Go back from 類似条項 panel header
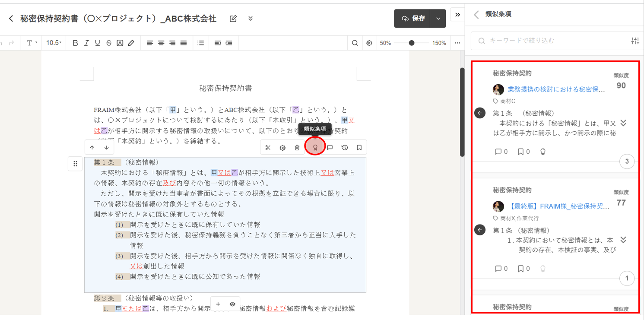The height and width of the screenshot is (320, 644). (476, 14)
